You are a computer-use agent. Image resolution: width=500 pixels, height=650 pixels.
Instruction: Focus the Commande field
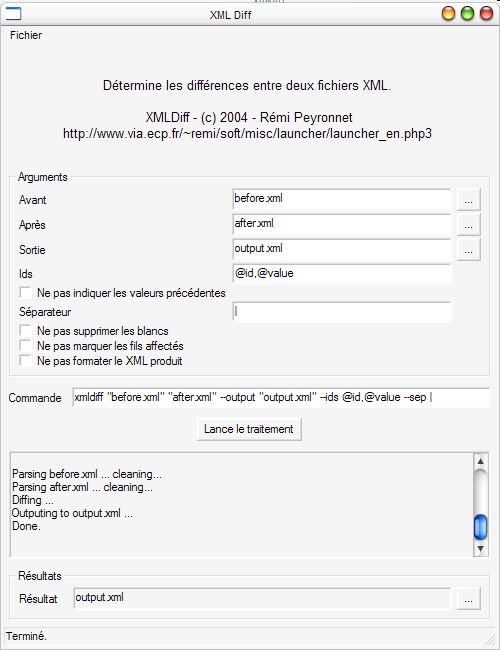(281, 398)
